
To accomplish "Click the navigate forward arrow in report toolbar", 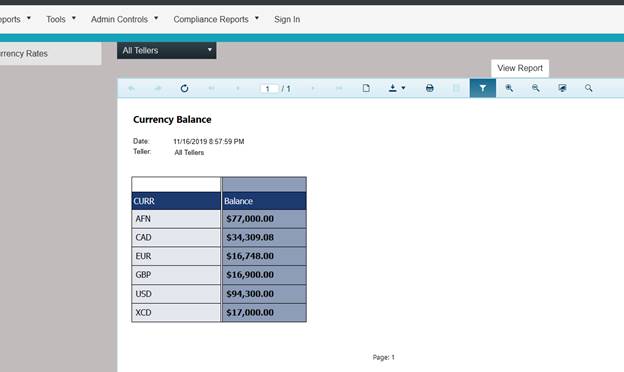I will [158, 88].
